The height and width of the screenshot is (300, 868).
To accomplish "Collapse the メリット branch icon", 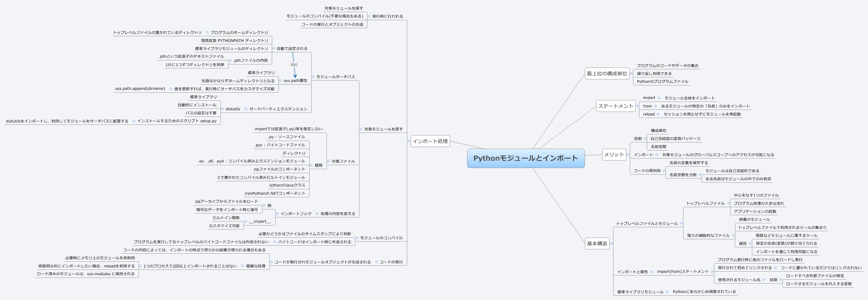I will [628, 155].
